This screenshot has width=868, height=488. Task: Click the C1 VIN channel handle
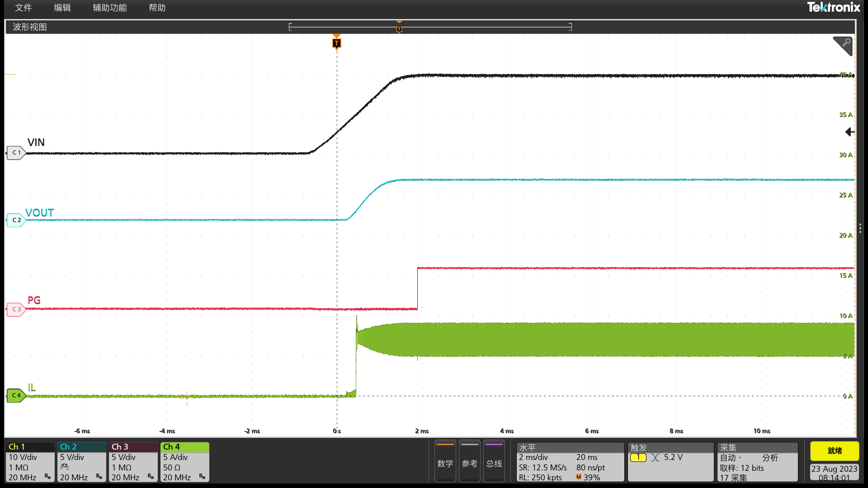16,153
